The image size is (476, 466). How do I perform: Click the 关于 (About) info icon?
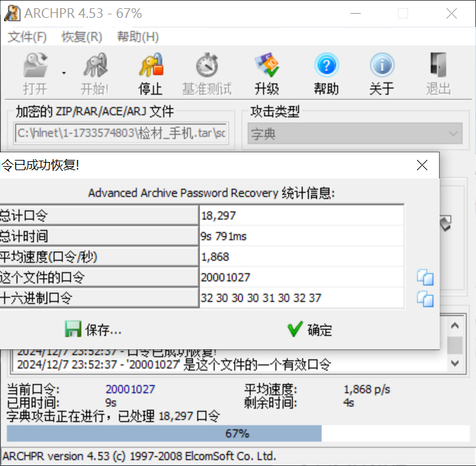point(382,65)
